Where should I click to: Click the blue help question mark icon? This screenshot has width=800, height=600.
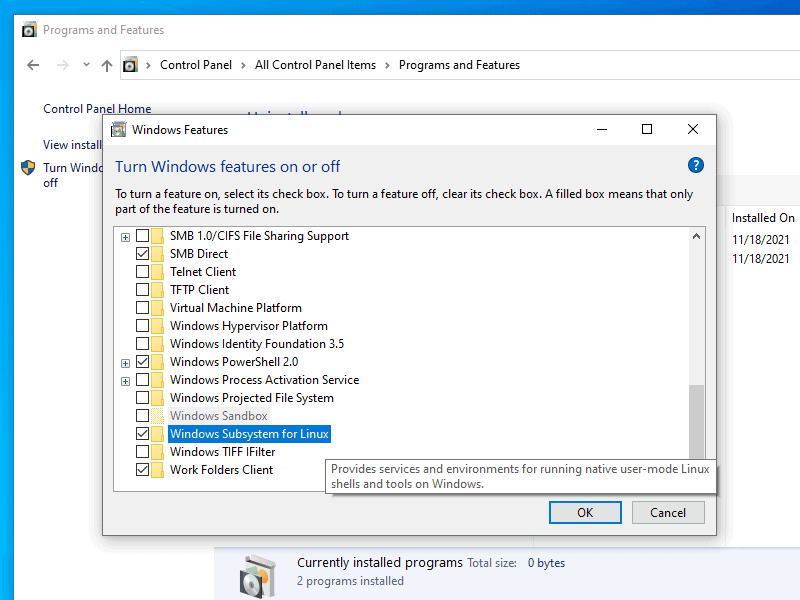[x=695, y=165]
